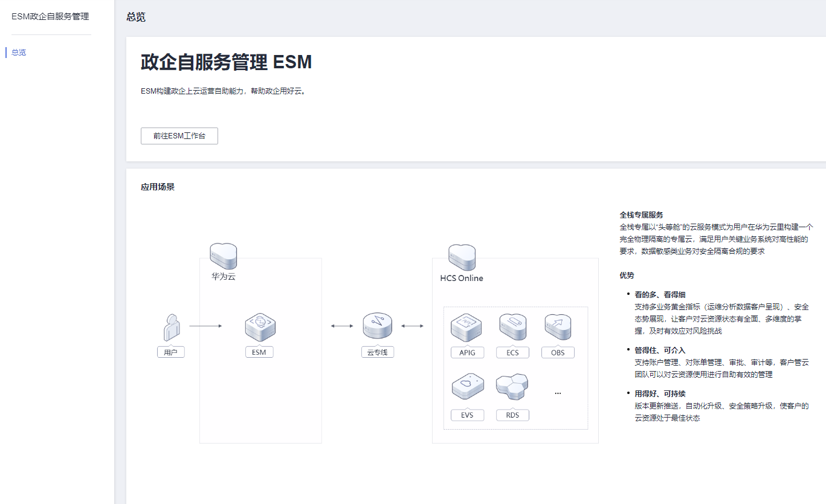Click the 云专线 label tag

[x=378, y=352]
